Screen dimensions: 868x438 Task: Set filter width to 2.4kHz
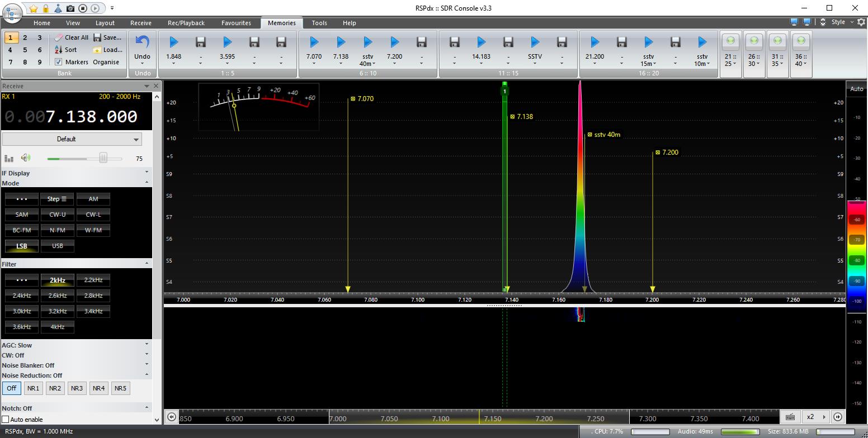pos(22,296)
